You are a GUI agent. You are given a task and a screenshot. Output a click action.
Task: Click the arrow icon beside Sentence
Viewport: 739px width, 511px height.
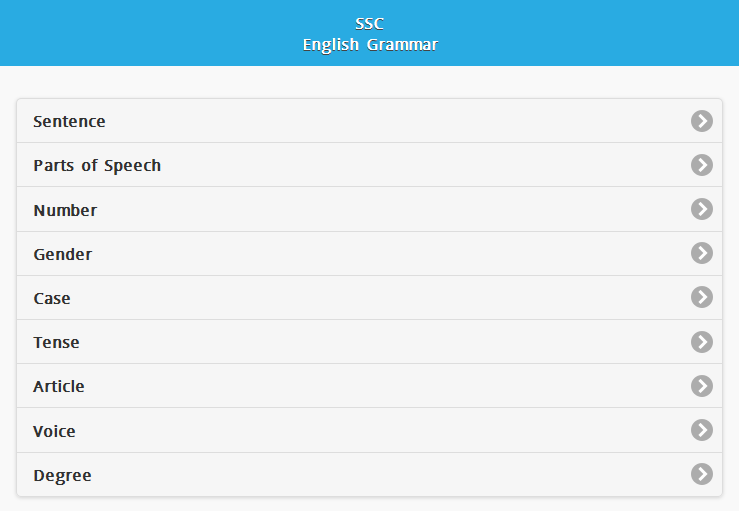[x=702, y=121]
